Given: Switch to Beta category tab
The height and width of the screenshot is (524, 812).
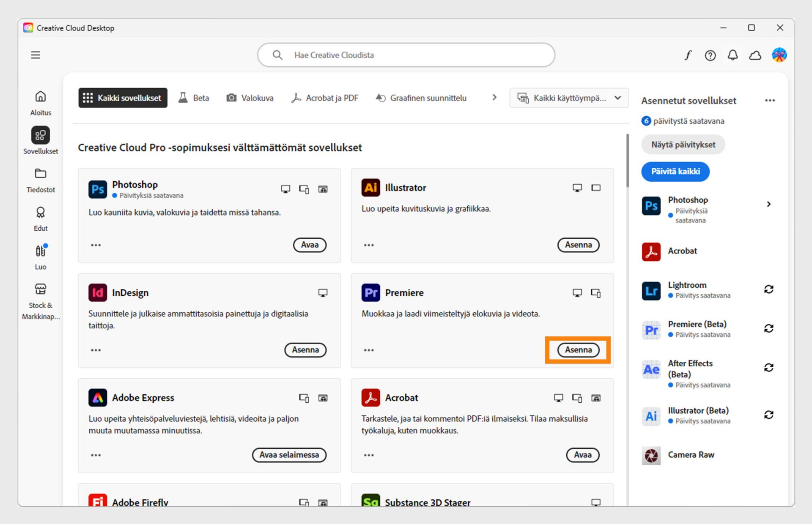Looking at the screenshot, I should [194, 98].
